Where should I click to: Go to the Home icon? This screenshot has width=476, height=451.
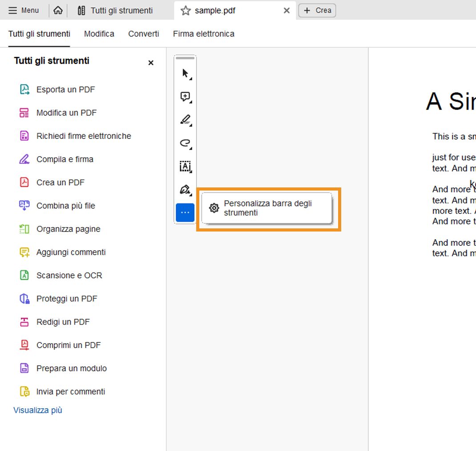click(x=58, y=10)
